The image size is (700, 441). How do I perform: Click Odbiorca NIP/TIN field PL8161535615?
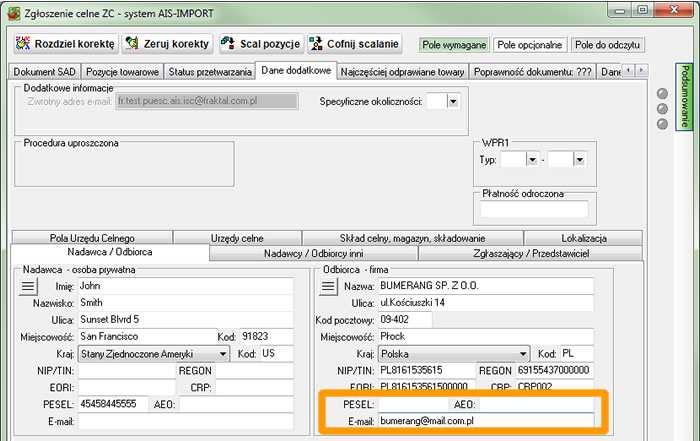point(427,371)
